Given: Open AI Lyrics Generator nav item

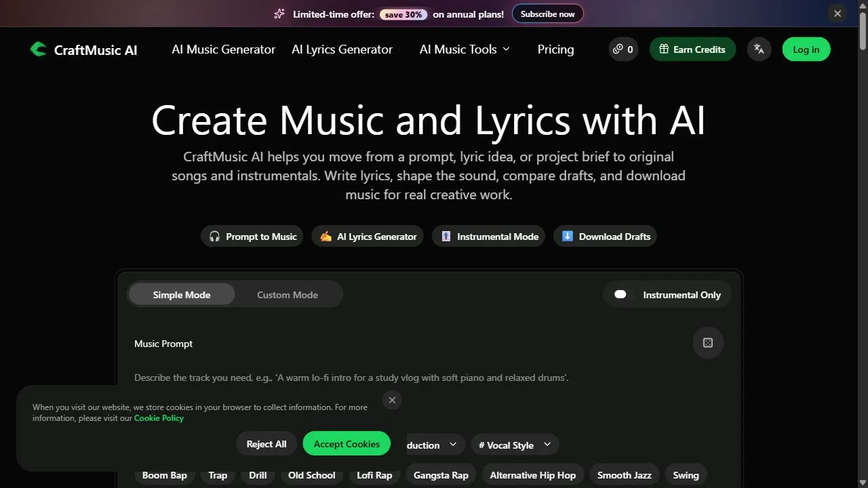Looking at the screenshot, I should (342, 49).
